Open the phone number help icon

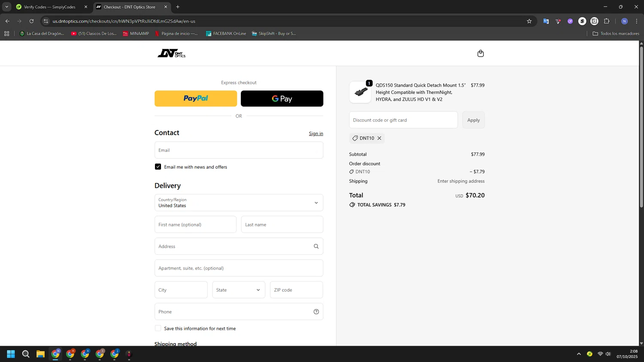[316, 312]
